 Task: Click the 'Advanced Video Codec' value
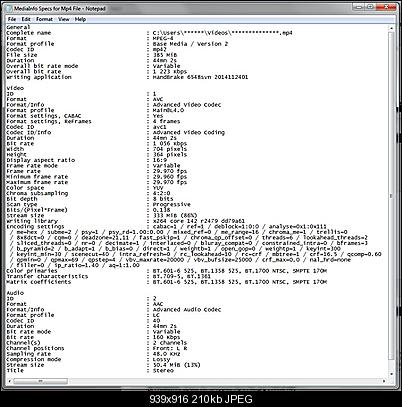coord(187,105)
